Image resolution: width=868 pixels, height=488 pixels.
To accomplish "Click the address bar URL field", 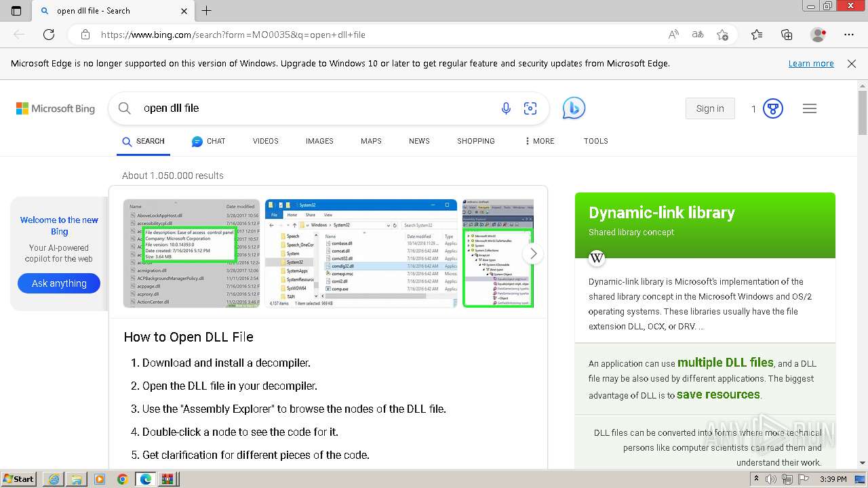I will [380, 35].
